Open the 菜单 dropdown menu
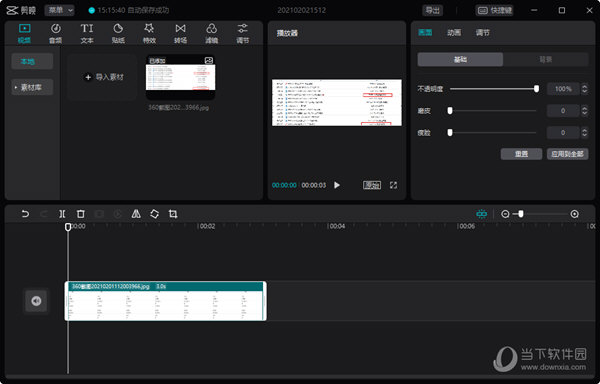Image resolution: width=600 pixels, height=384 pixels. pyautogui.click(x=60, y=10)
